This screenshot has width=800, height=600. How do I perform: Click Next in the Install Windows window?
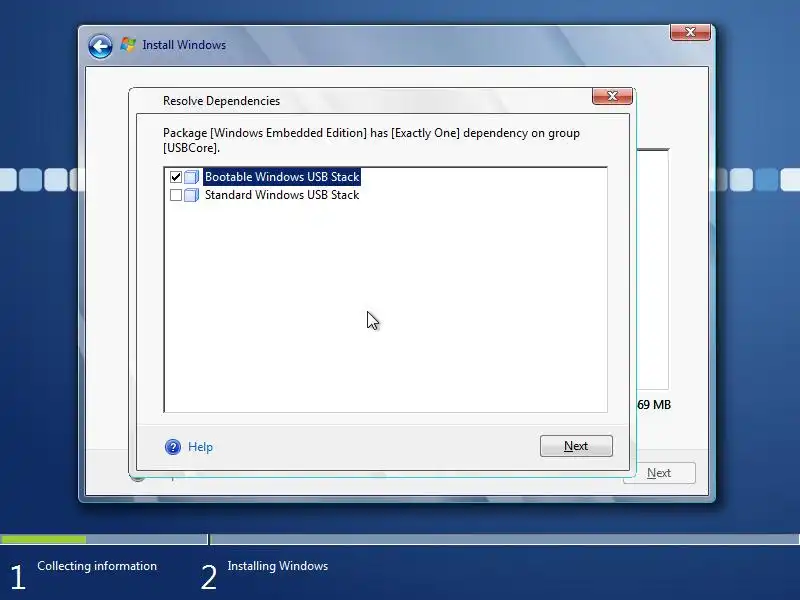coord(659,473)
